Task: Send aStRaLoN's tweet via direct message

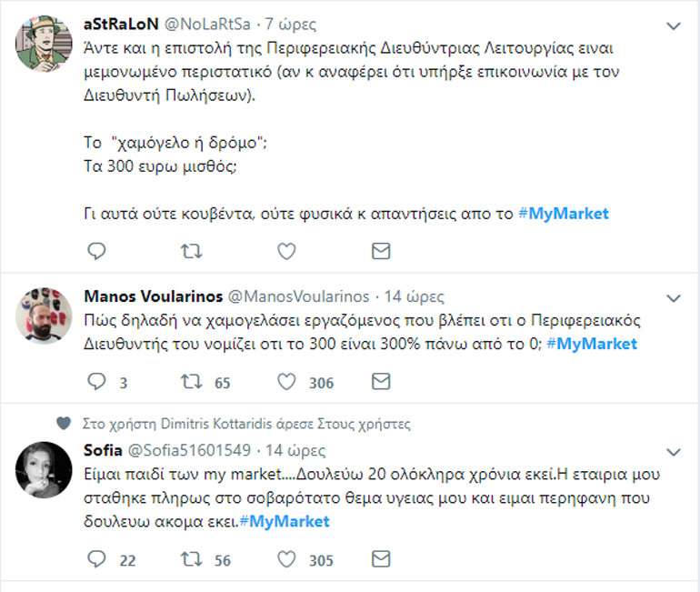Action: tap(382, 250)
